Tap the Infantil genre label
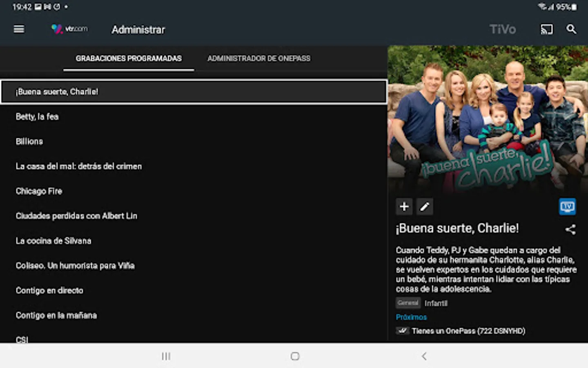Viewport: 588px width, 368px height. [436, 303]
